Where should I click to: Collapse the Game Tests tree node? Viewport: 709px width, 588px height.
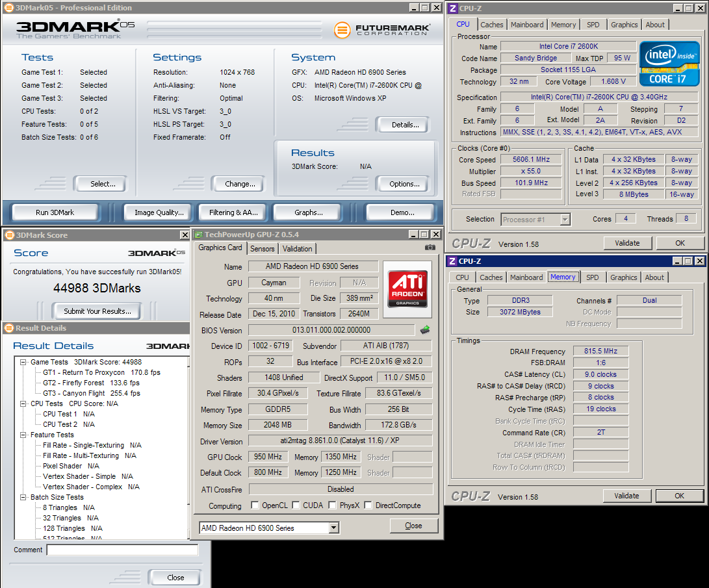(23, 362)
